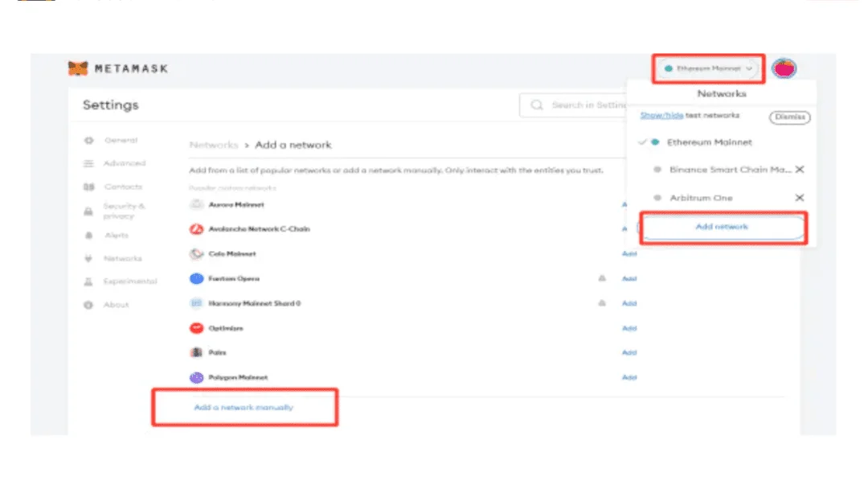Viewport: 868px width, 489px height.
Task: Click the Aurora Mainnet network icon
Action: 196,204
